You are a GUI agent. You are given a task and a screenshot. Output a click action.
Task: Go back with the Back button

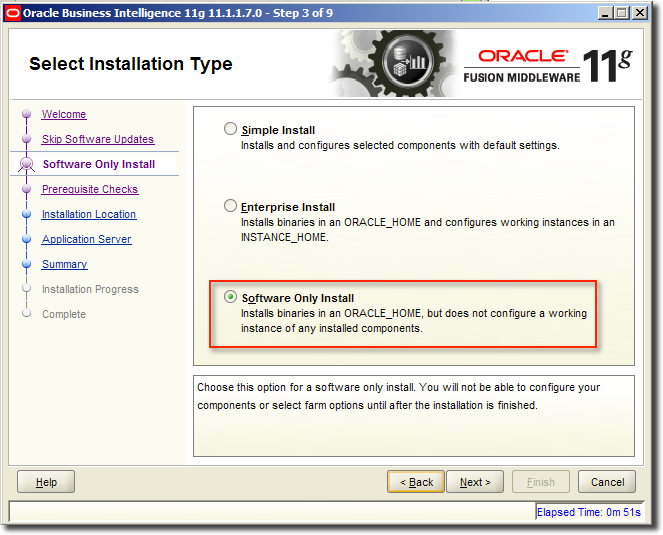coord(416,482)
